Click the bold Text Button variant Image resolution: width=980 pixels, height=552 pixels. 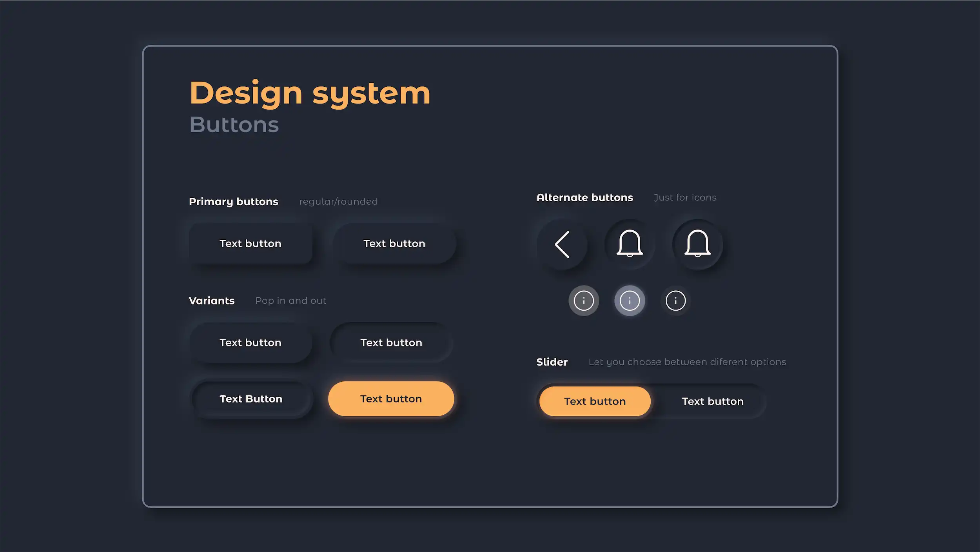[250, 398]
